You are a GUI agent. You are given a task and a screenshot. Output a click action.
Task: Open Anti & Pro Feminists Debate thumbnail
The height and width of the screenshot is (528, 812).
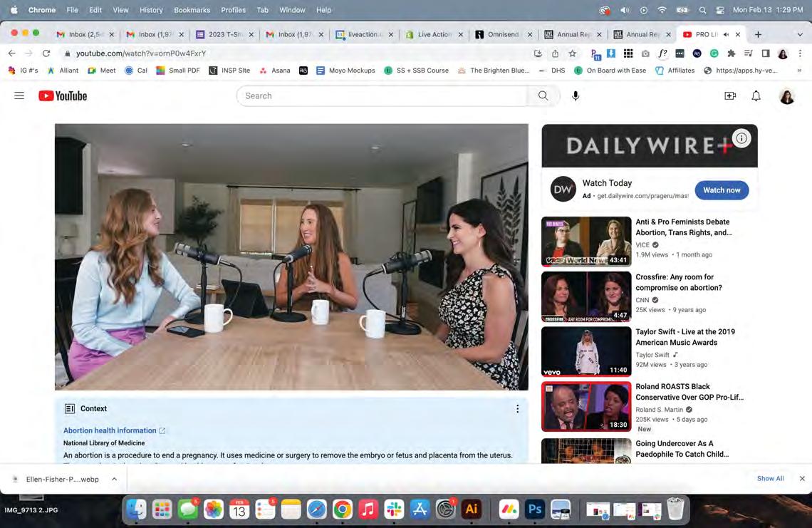pos(586,242)
